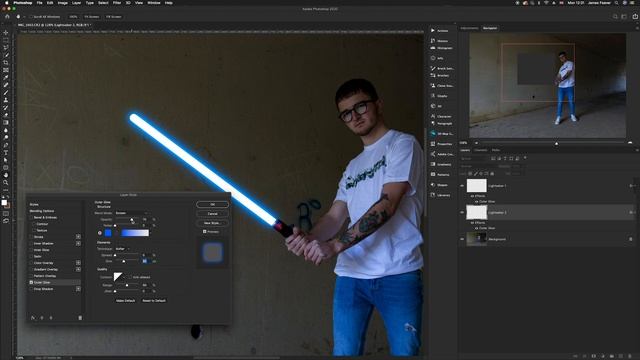Enable the Bevel & Emboss checkbox
Viewport: 640px width, 360px height.
tap(31, 218)
